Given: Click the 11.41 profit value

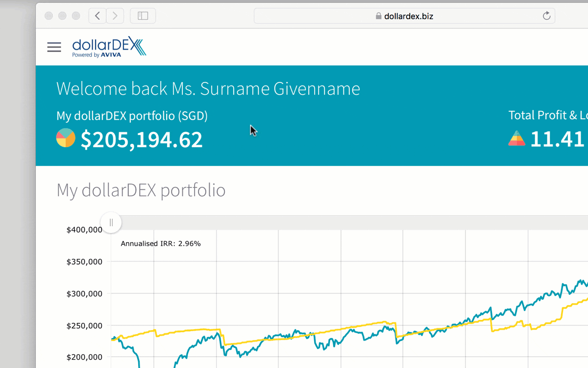Looking at the screenshot, I should [558, 139].
